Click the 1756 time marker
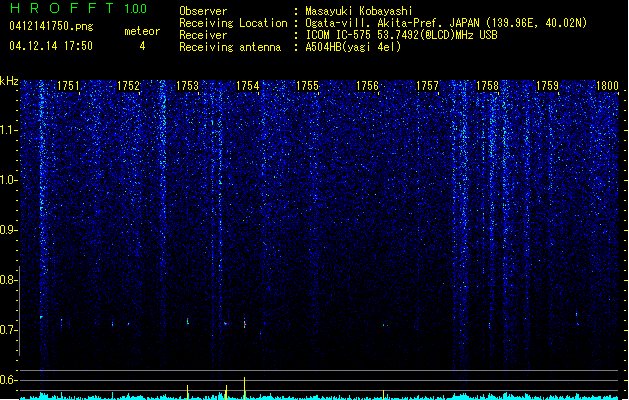This screenshot has height=400, width=629. (x=367, y=86)
